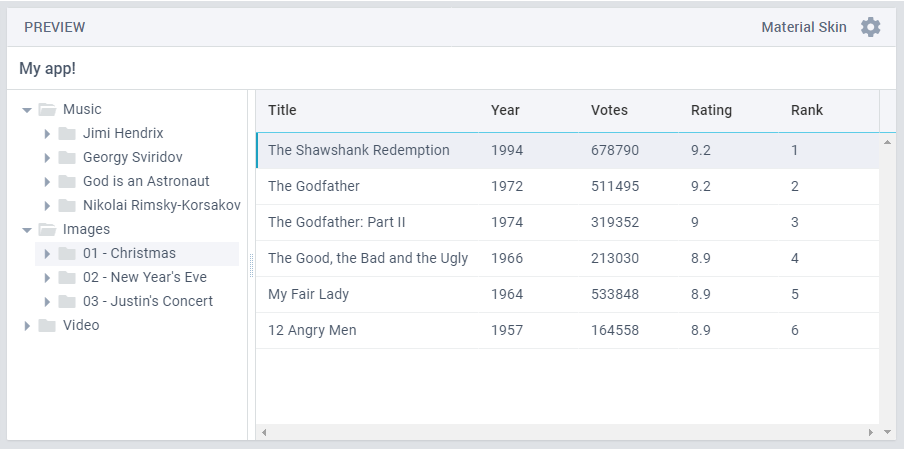Click the horizontal scrollbar left arrow
This screenshot has height=450, width=904.
264,432
